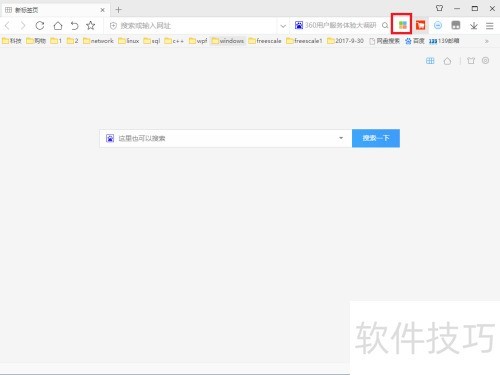
Task: Open the freescale1 bookmarks folder
Action: click(304, 41)
